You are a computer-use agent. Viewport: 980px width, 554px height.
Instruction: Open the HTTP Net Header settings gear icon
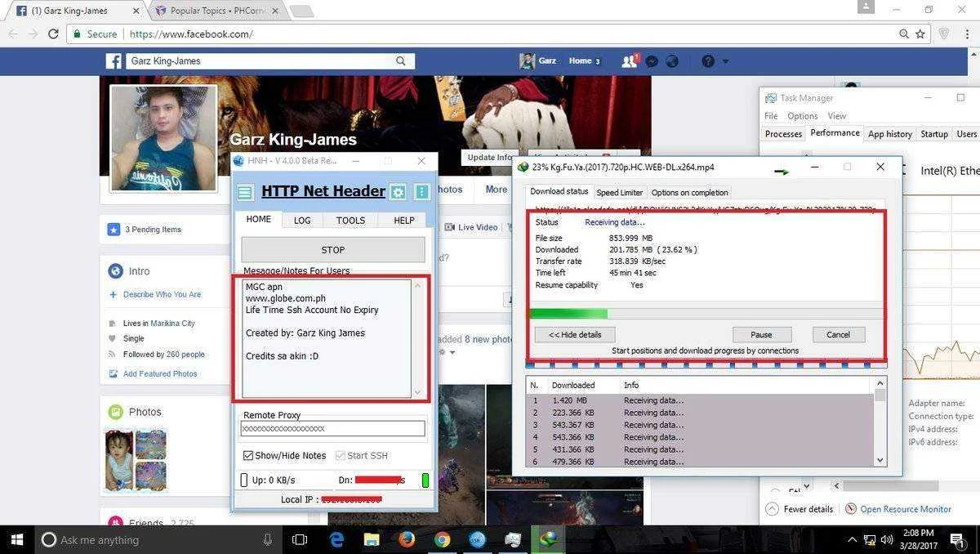coord(398,193)
